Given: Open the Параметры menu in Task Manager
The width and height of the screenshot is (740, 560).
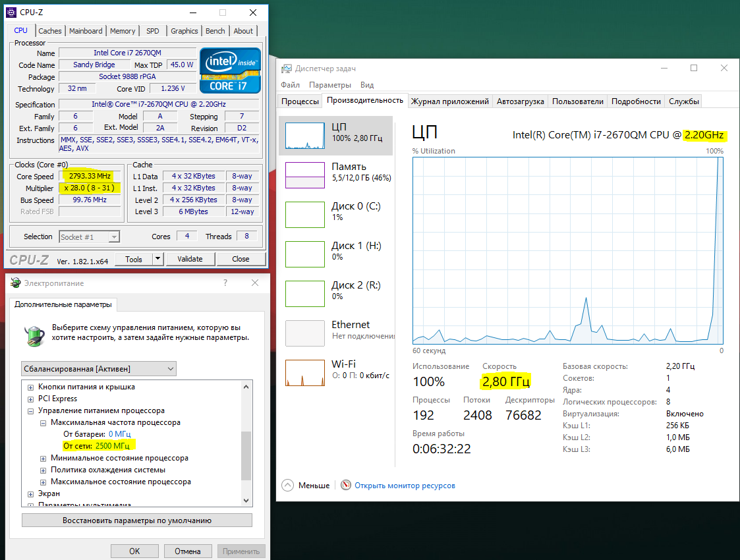Looking at the screenshot, I should pos(330,85).
